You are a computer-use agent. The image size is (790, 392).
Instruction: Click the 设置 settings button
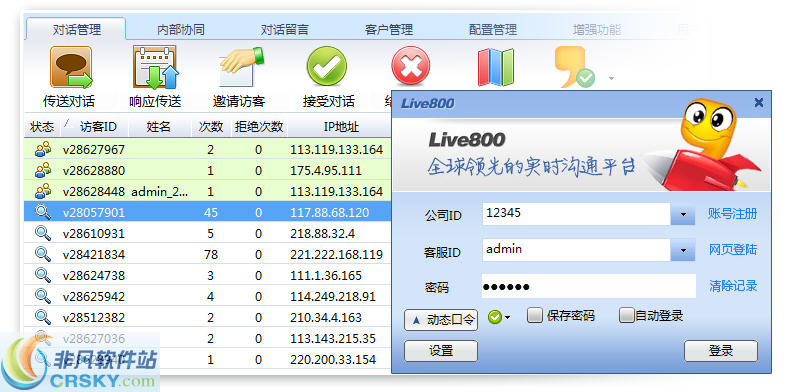coord(441,351)
